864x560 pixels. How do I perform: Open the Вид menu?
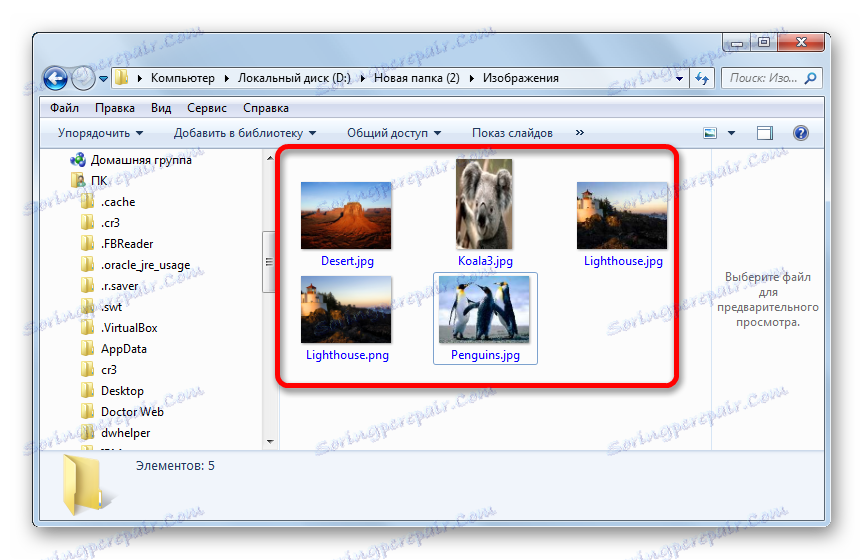pyautogui.click(x=161, y=108)
